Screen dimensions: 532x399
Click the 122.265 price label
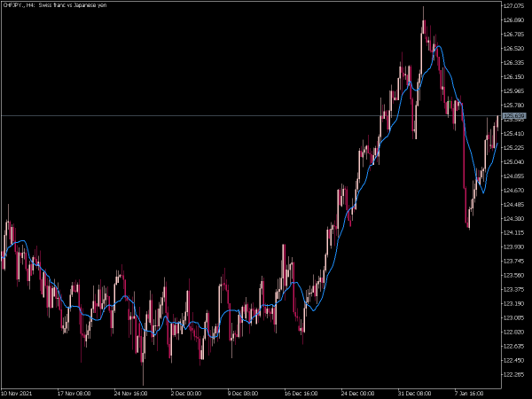point(514,374)
